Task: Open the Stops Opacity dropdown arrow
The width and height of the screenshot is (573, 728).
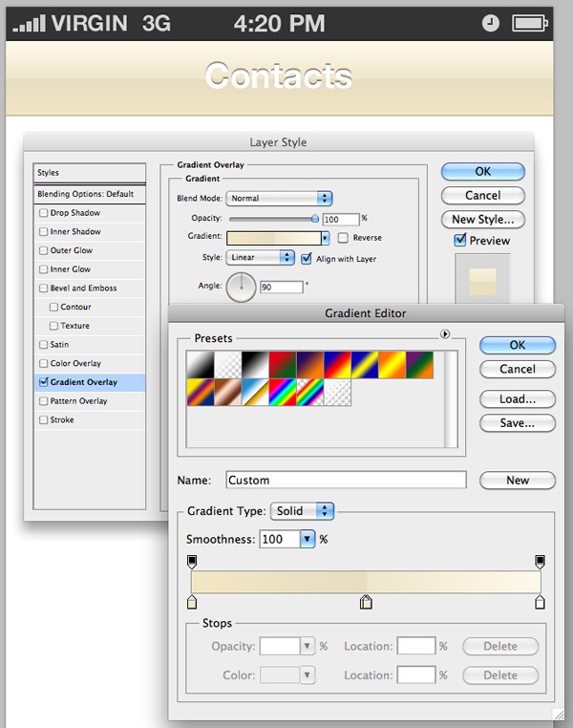Action: point(308,646)
